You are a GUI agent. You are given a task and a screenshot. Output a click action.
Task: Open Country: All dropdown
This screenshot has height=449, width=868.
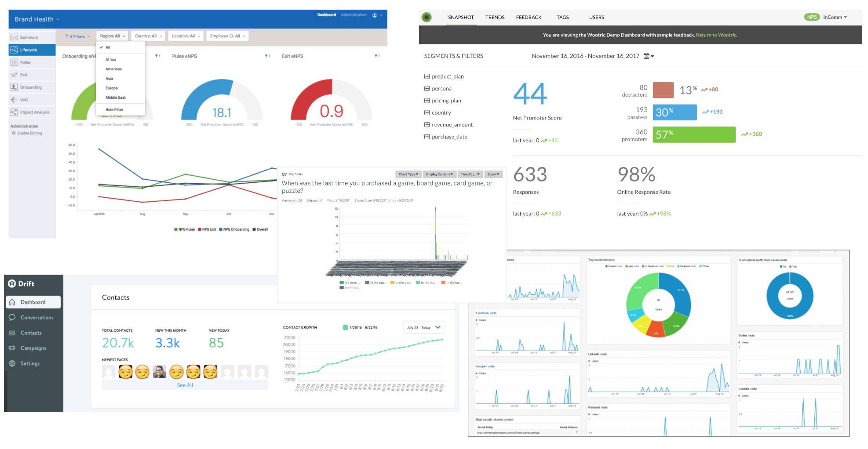[x=148, y=36]
